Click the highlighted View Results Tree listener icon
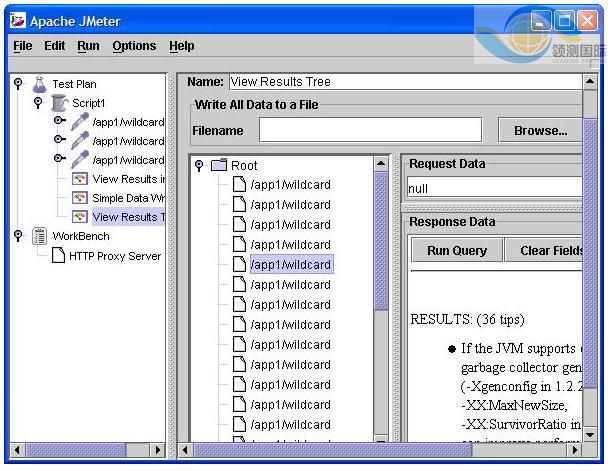 point(80,217)
